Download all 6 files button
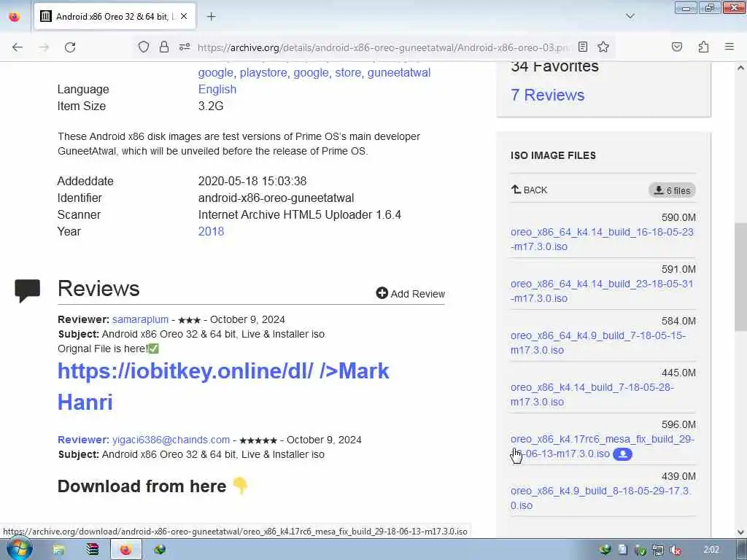747x560 pixels. point(672,190)
